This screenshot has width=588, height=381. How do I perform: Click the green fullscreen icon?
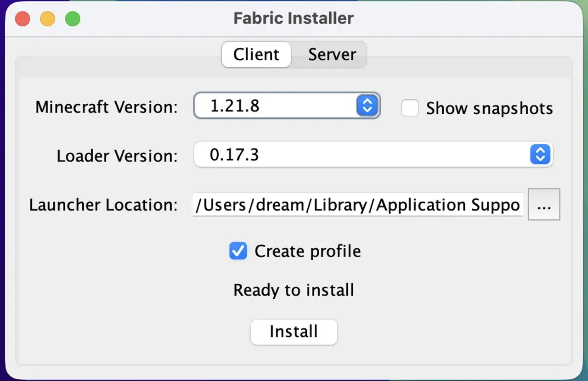click(x=72, y=19)
